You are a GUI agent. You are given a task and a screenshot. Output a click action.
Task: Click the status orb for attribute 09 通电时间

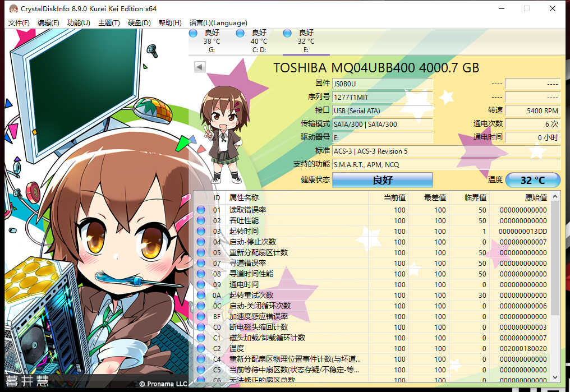click(201, 284)
